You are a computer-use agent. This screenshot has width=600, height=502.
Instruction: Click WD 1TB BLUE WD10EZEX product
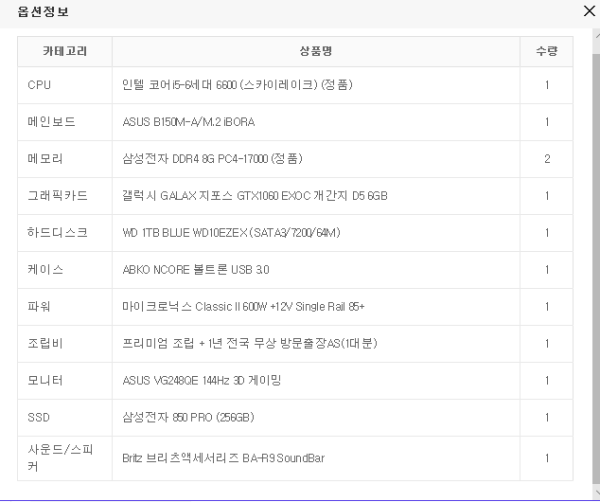[x=232, y=233]
